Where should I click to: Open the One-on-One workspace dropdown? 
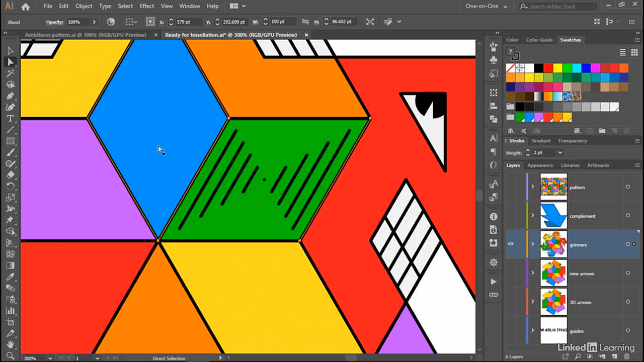[486, 6]
